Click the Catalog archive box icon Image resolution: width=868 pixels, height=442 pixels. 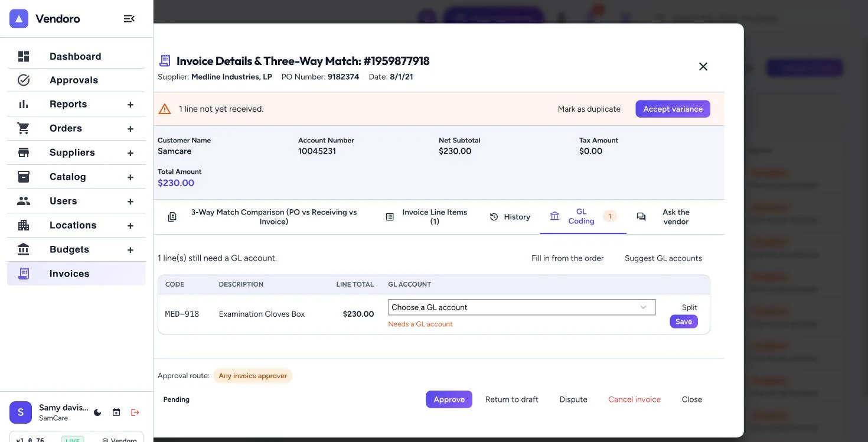tap(24, 177)
